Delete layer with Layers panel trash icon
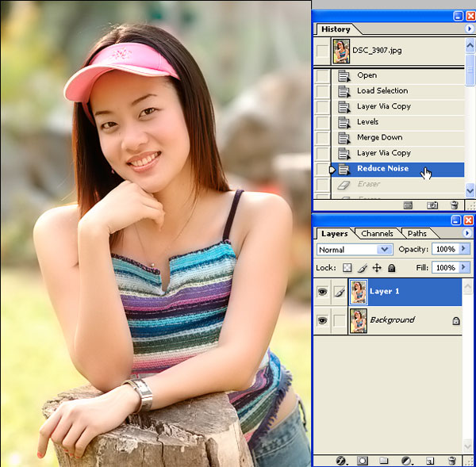The width and height of the screenshot is (476, 467). 452,461
